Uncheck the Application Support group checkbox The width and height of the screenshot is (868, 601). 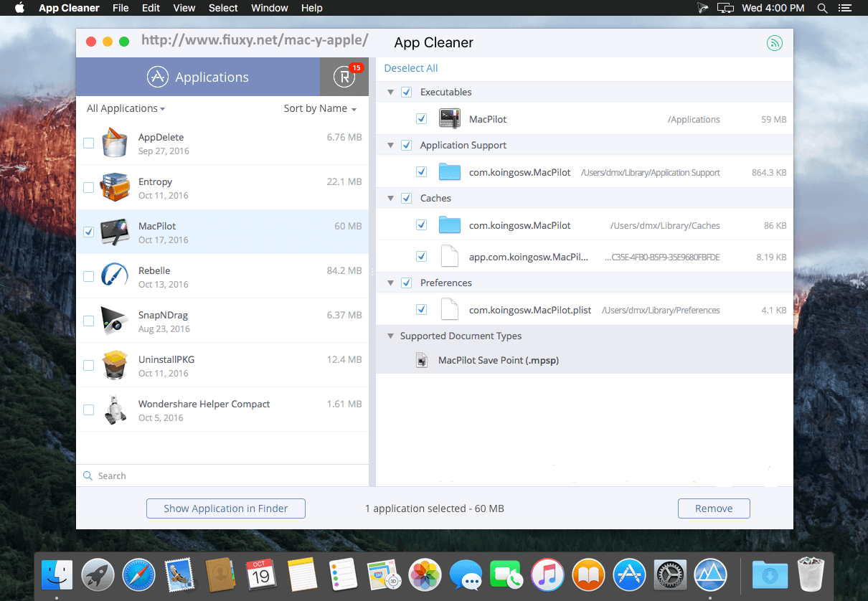[406, 145]
